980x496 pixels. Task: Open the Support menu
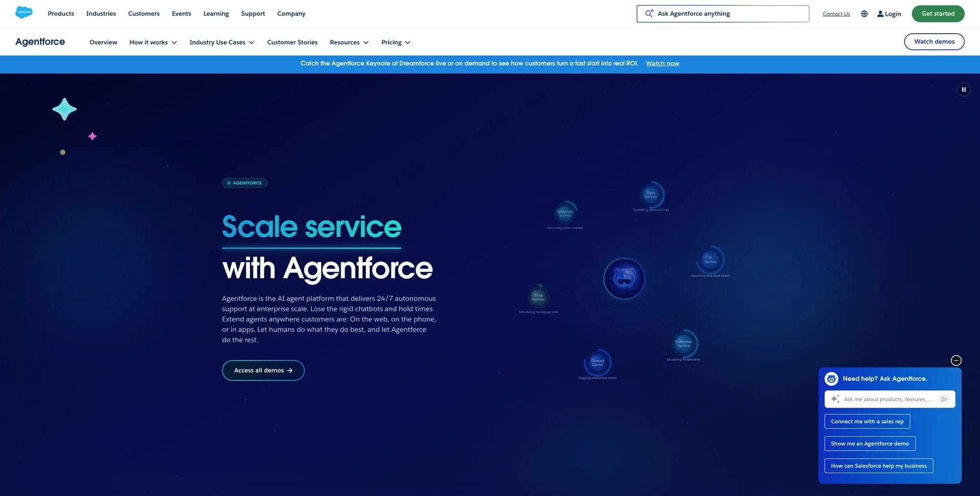click(x=253, y=14)
